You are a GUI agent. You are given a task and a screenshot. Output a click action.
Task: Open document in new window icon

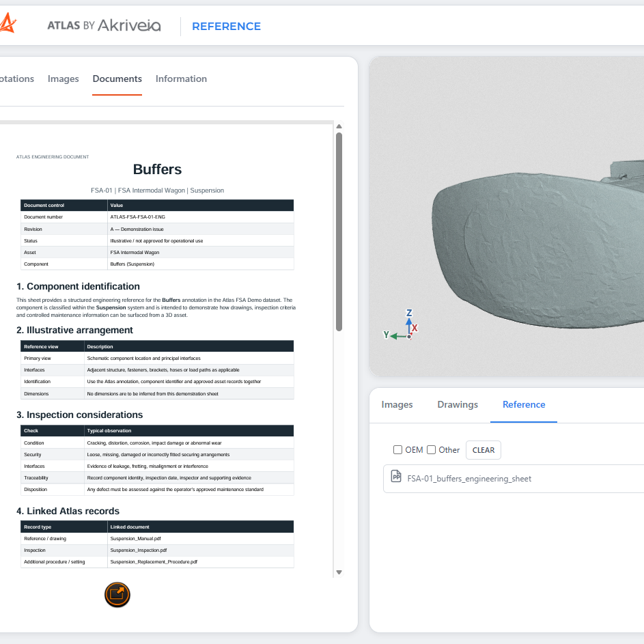pos(117,594)
